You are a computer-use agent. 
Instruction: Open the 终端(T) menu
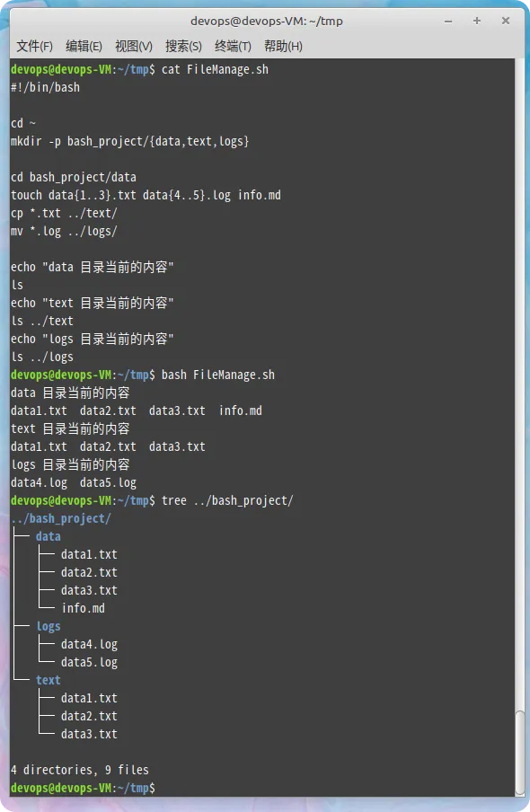[x=233, y=46]
